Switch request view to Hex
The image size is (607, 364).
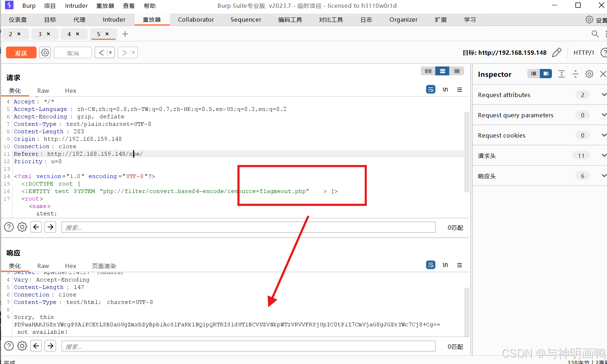[x=70, y=91]
